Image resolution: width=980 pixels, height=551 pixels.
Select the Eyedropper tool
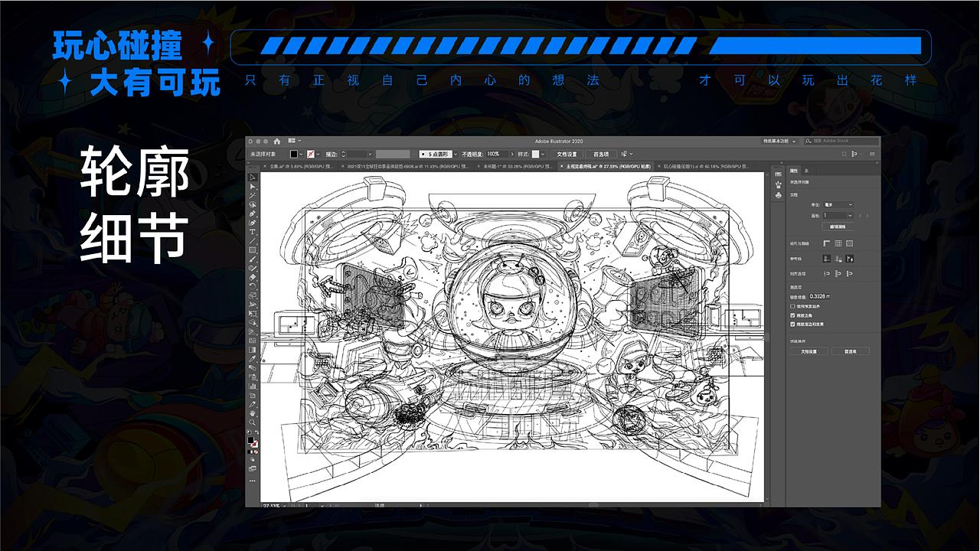[x=252, y=359]
